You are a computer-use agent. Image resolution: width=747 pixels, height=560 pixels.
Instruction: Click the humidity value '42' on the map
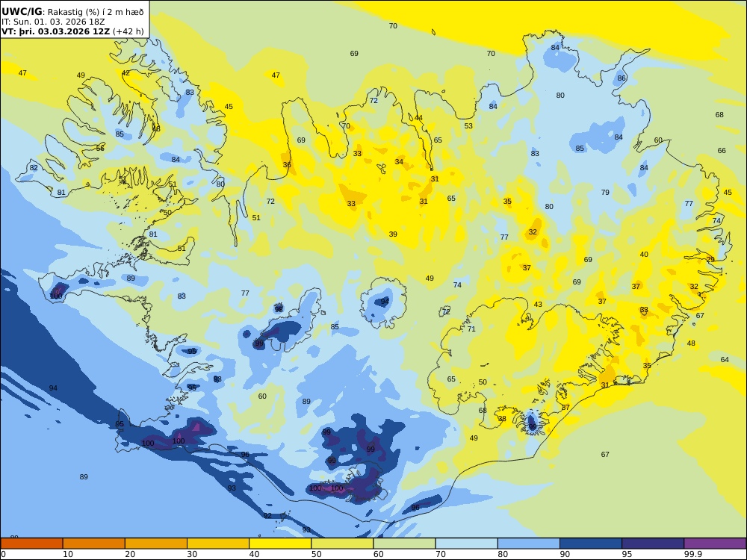125,73
